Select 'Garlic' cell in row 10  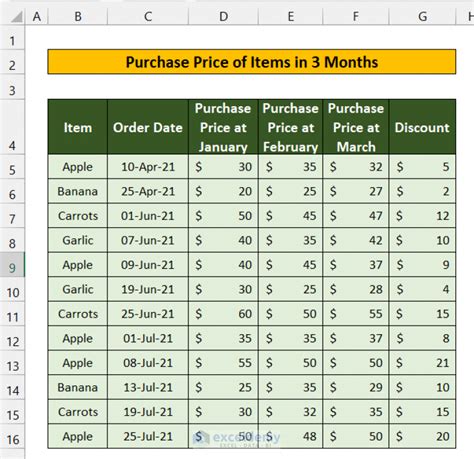[x=78, y=289]
